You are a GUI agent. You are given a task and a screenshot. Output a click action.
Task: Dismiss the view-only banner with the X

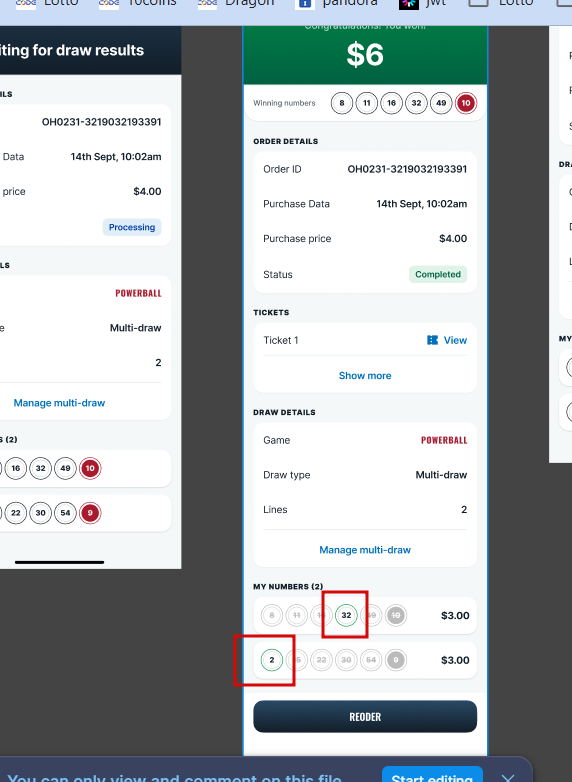[x=508, y=777]
